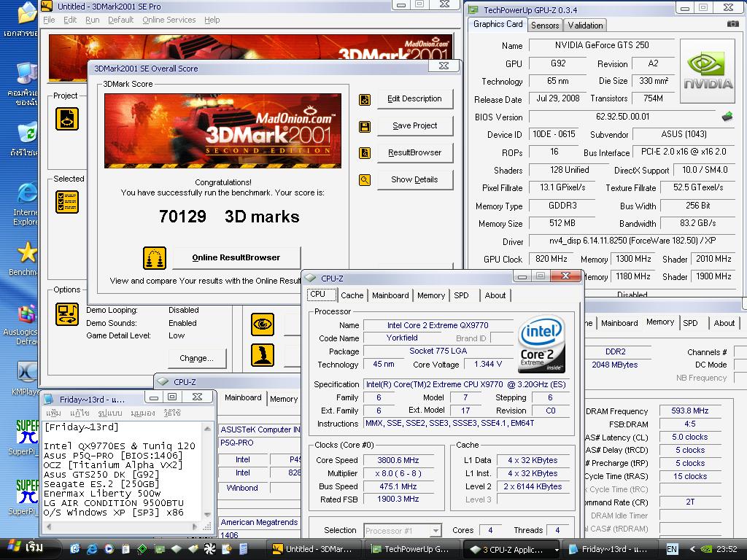Screen dimensions: 747x560
Task: Click the GPU Clock value 820 MHz
Action: point(551,259)
